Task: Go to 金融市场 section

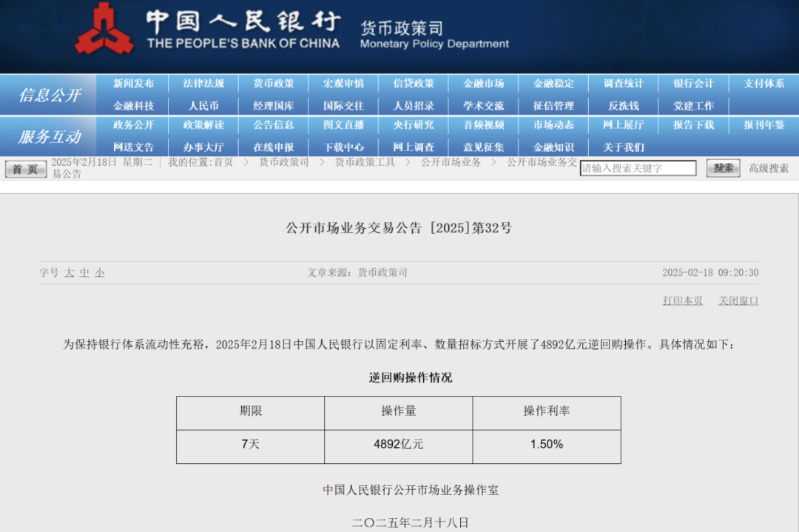Action: [484, 84]
